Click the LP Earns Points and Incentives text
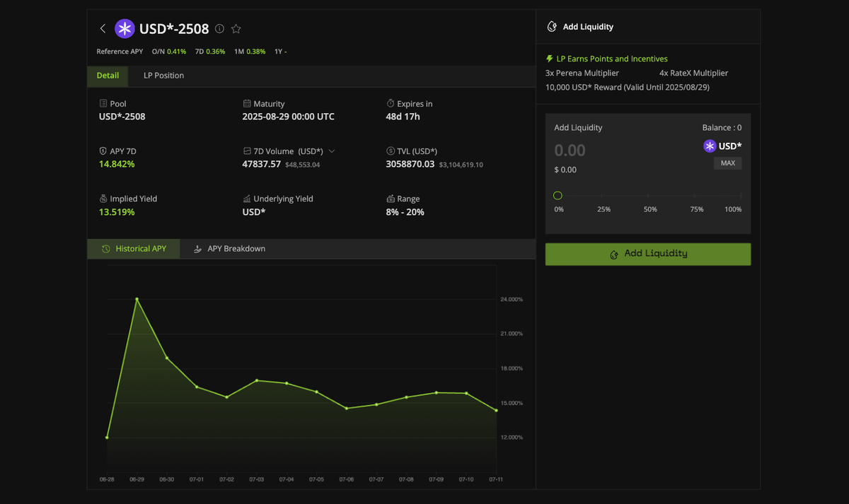 tap(612, 59)
